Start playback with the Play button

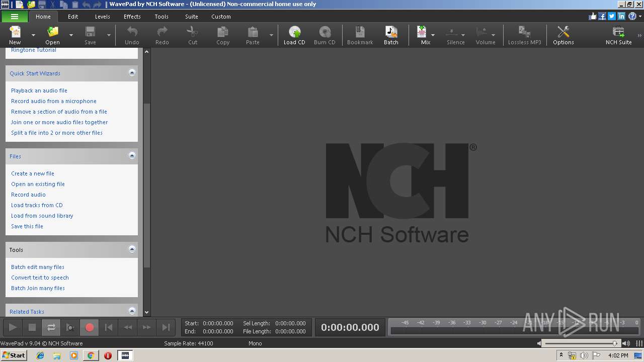pyautogui.click(x=13, y=327)
